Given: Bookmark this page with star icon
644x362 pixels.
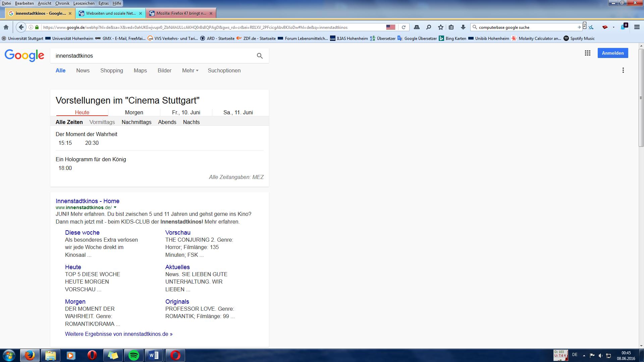Looking at the screenshot, I should tap(441, 27).
